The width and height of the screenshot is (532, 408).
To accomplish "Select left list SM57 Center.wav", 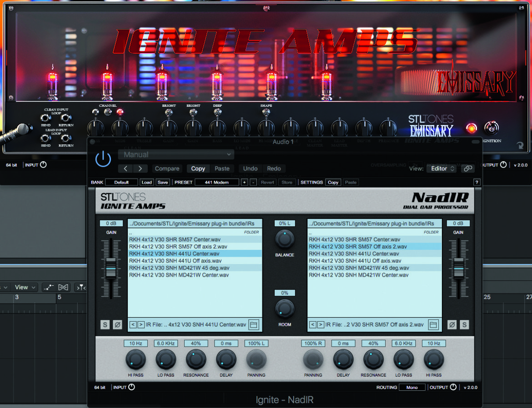I will pyautogui.click(x=195, y=239).
